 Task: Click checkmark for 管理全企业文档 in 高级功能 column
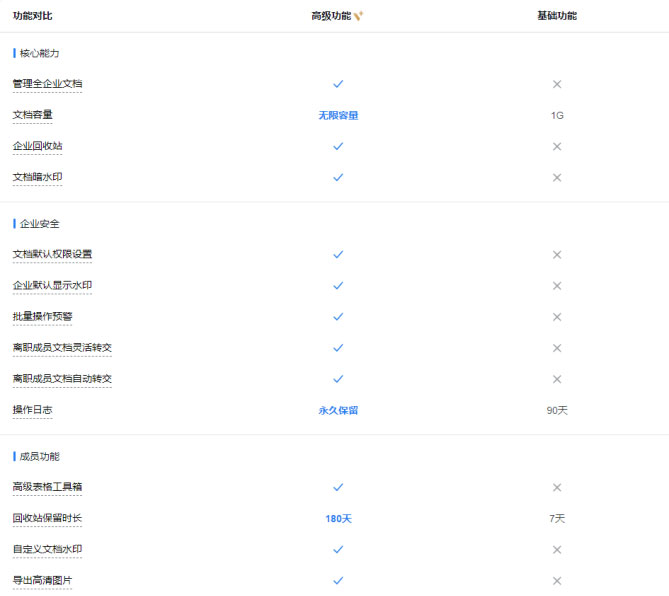[x=338, y=84]
